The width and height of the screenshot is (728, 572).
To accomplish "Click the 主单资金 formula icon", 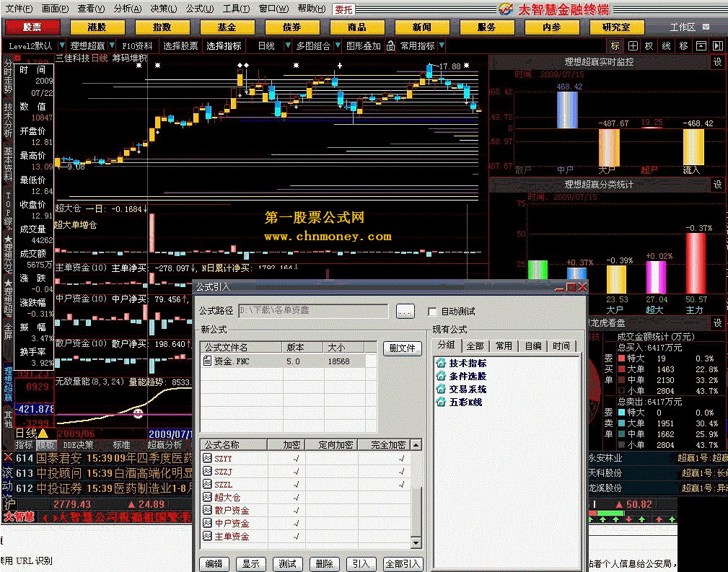I will click(x=208, y=536).
